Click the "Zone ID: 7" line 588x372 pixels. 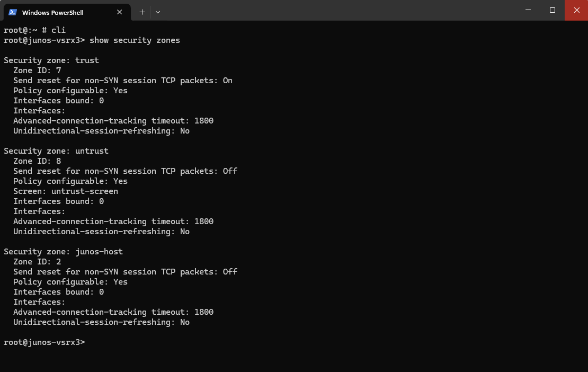pos(37,70)
